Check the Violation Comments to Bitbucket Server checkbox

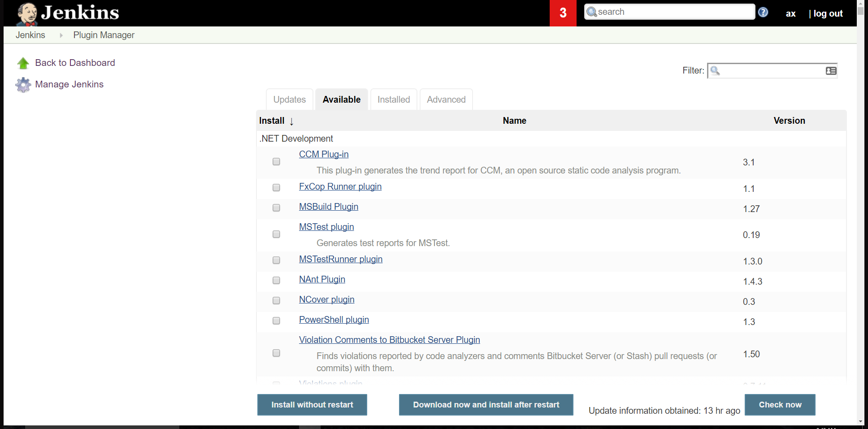coord(276,353)
